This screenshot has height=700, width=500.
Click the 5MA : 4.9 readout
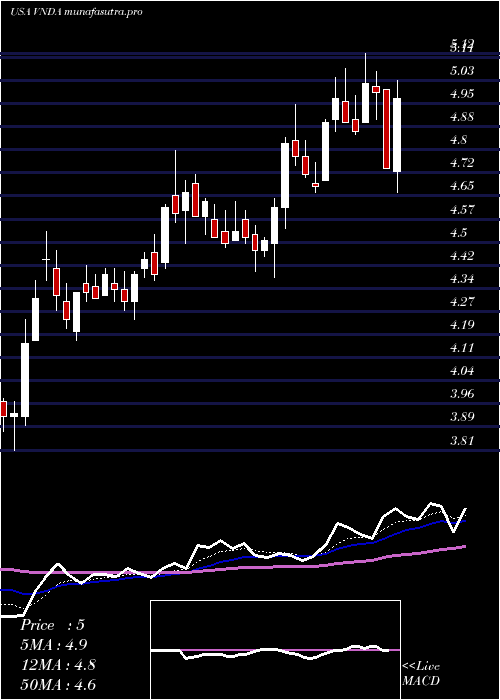click(x=54, y=645)
